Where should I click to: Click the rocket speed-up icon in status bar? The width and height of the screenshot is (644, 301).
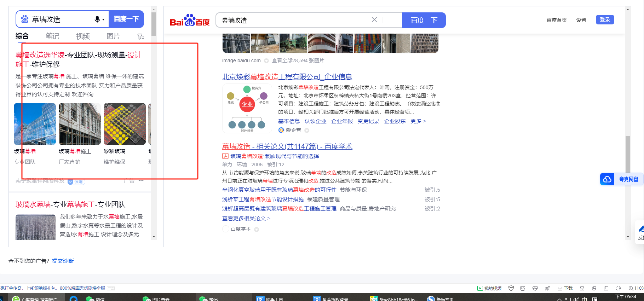point(547,288)
